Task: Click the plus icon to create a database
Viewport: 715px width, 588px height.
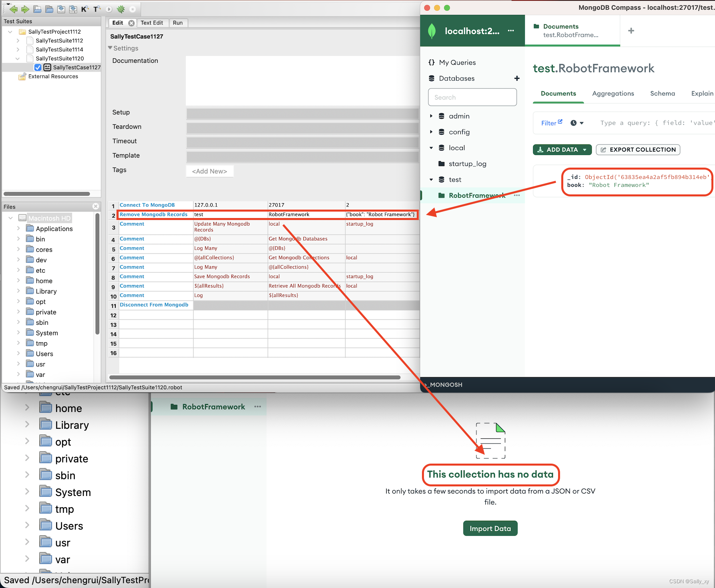Action: pyautogui.click(x=517, y=78)
